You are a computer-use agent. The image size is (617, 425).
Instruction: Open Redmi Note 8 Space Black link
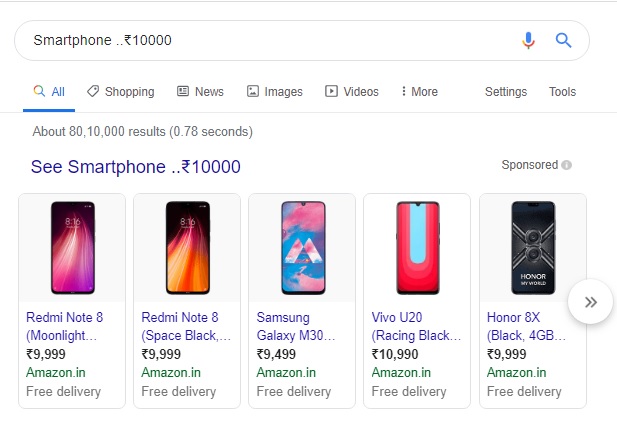coord(186,326)
